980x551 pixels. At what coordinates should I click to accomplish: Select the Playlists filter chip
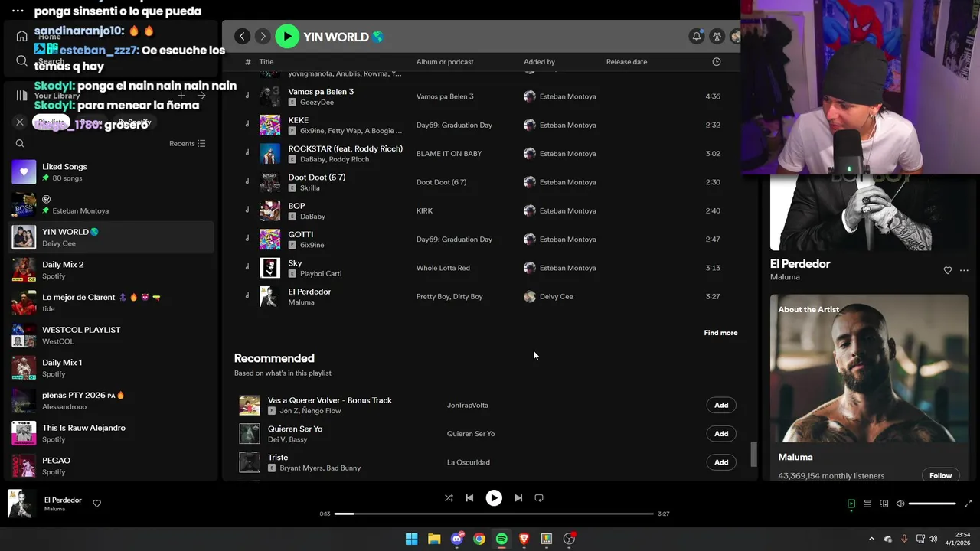(51, 122)
